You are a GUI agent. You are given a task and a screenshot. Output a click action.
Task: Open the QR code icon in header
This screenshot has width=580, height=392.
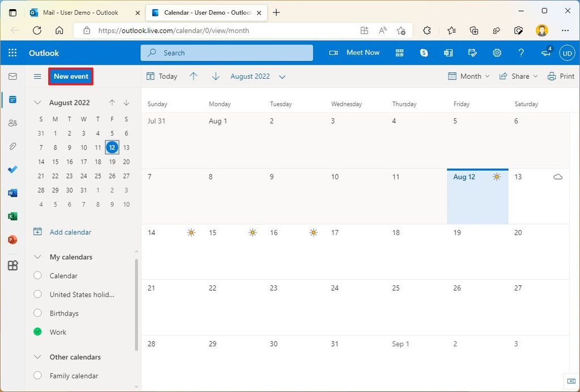tap(399, 53)
